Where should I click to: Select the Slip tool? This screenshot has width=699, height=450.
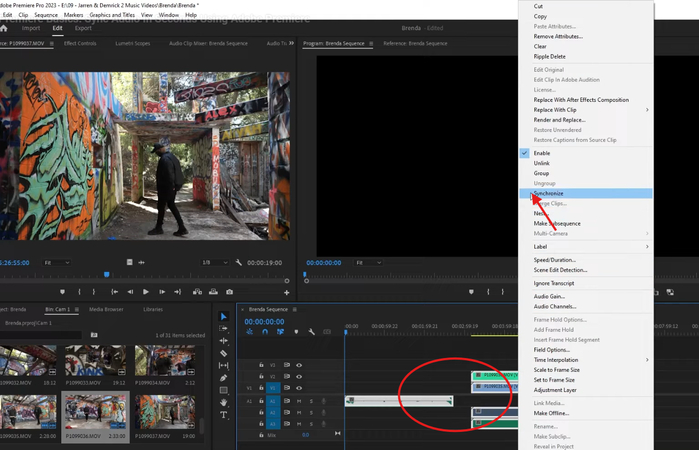(x=223, y=365)
